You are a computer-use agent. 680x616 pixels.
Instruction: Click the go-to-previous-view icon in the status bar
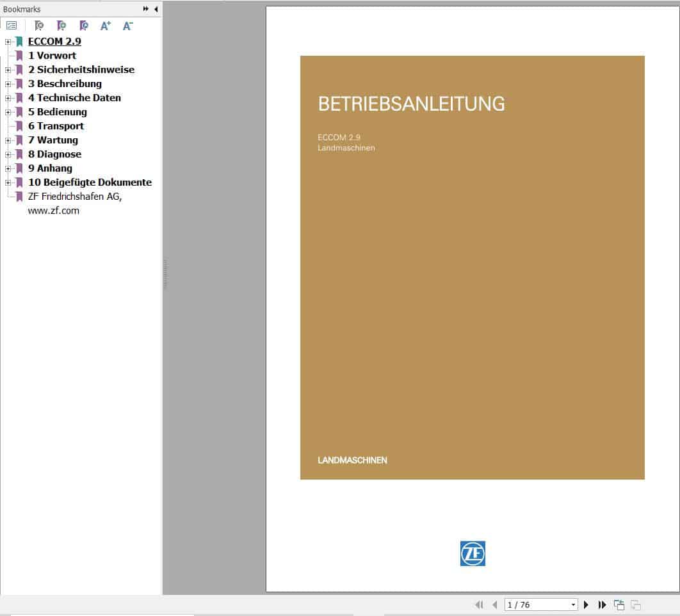tap(619, 604)
